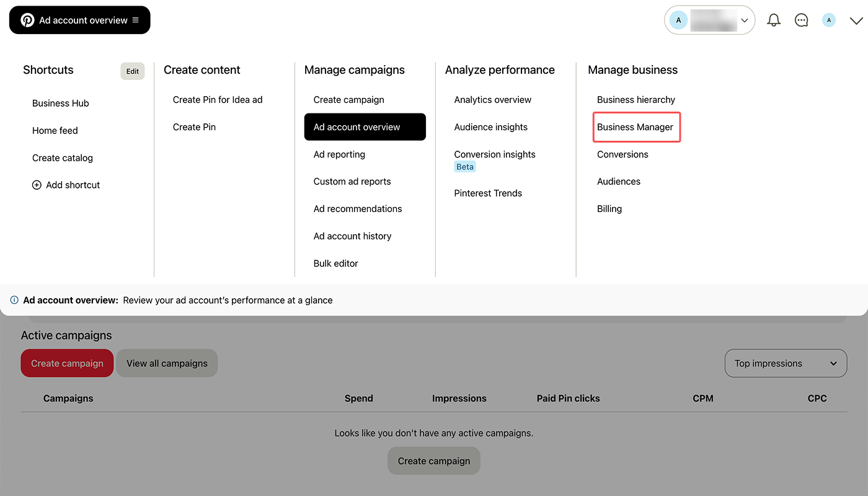
Task: Open Pinterest Trends menu item
Action: (x=488, y=193)
